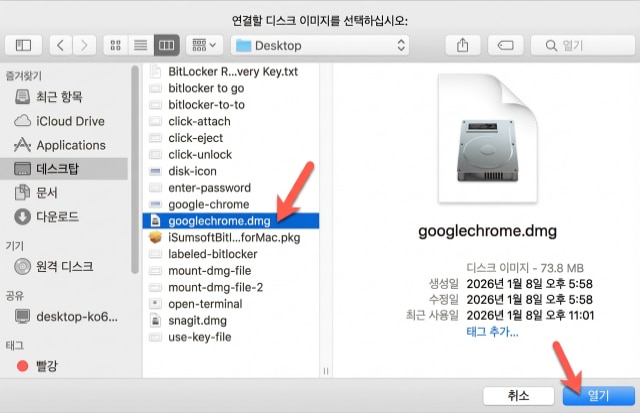Select file open-terminal
Image resolution: width=640 pixels, height=413 pixels.
(x=231, y=304)
